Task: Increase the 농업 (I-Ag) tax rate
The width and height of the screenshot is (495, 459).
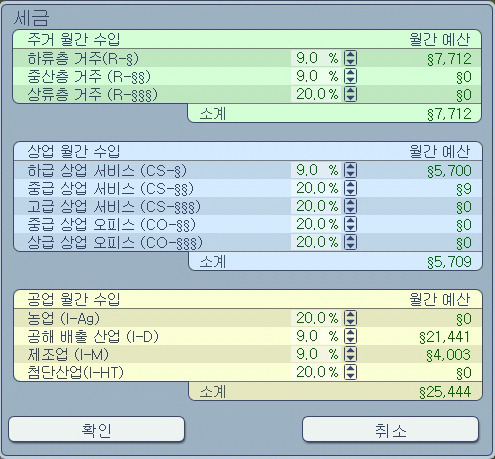Action: pyautogui.click(x=350, y=314)
